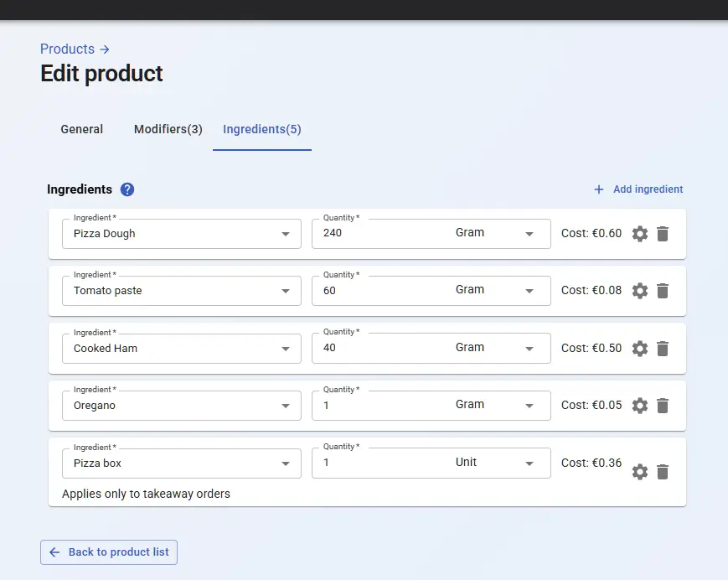Open settings gear for Pizza Dough ingredient
Viewport: 728px width, 580px height.
pos(640,234)
